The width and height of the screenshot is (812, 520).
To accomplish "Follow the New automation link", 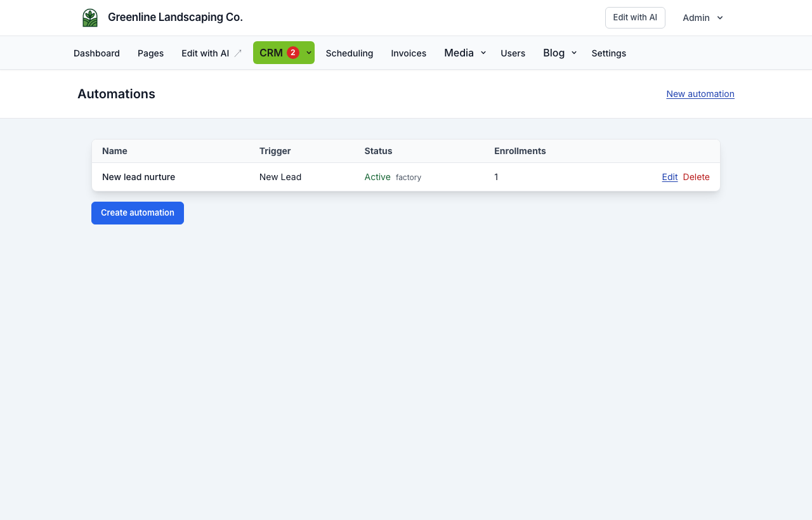I will 700,94.
